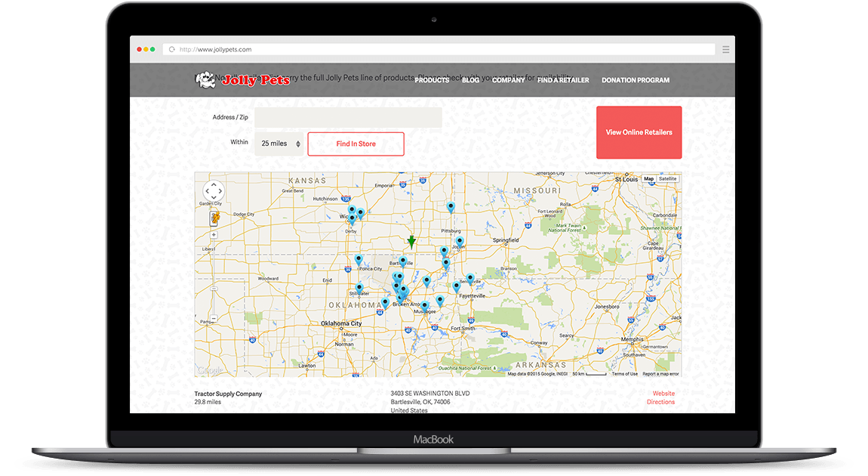Click the green arrow location marker
Screen dimensions: 868x476
(411, 241)
